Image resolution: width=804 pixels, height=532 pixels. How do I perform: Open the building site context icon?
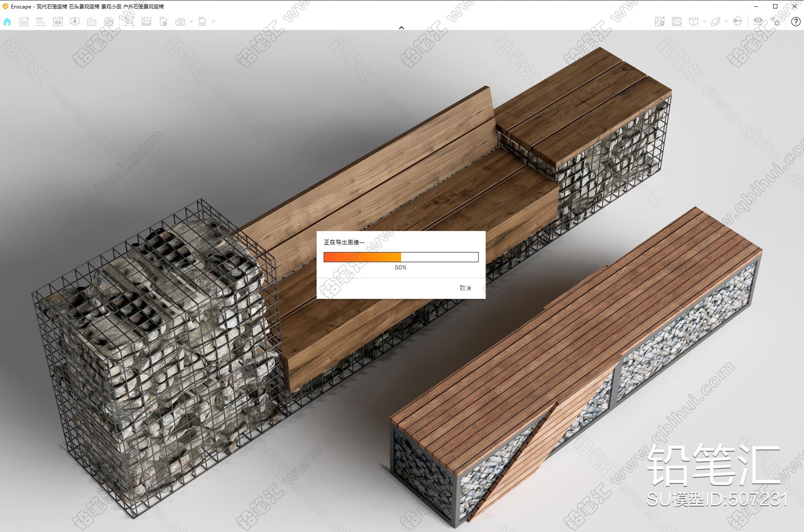pyautogui.click(x=92, y=22)
